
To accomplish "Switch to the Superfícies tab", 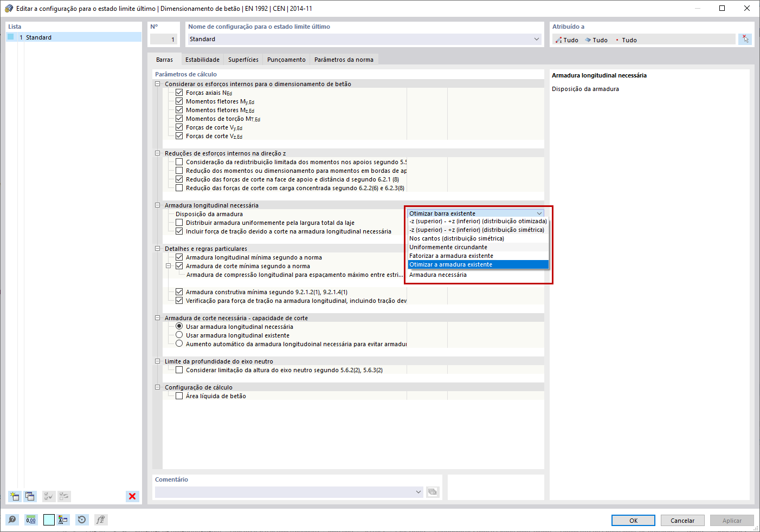I will pyautogui.click(x=243, y=60).
